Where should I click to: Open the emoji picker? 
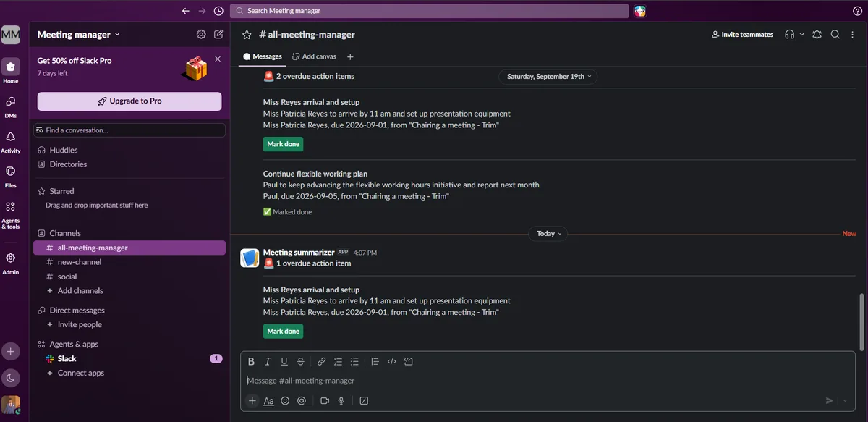(285, 400)
